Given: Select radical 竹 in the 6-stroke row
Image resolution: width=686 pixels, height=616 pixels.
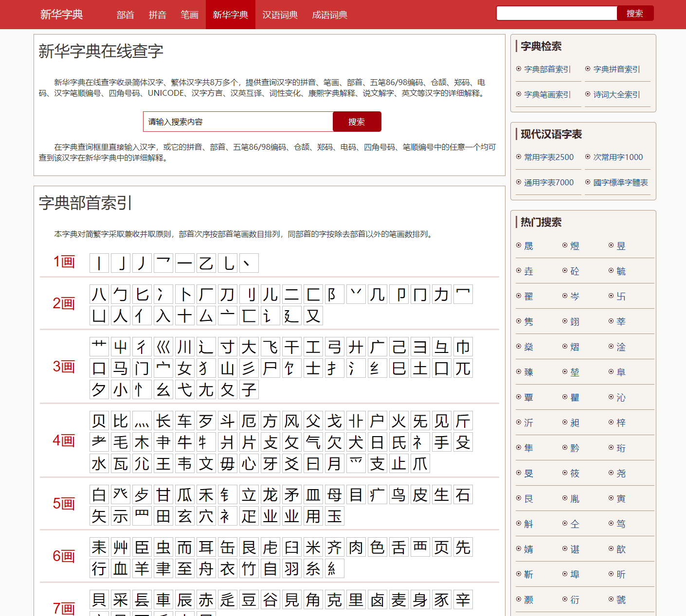Looking at the screenshot, I should coord(249,568).
